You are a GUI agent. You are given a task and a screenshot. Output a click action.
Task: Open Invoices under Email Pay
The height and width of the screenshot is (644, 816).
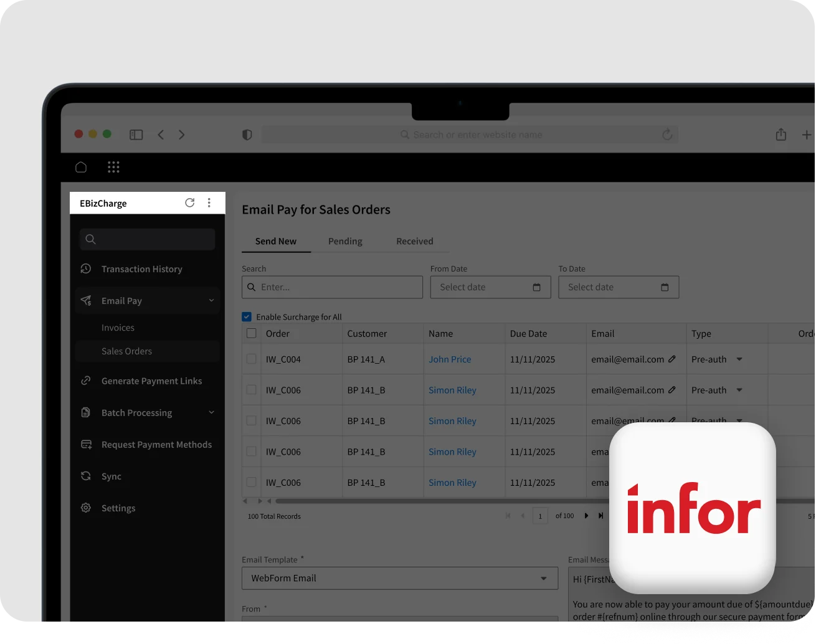(118, 328)
